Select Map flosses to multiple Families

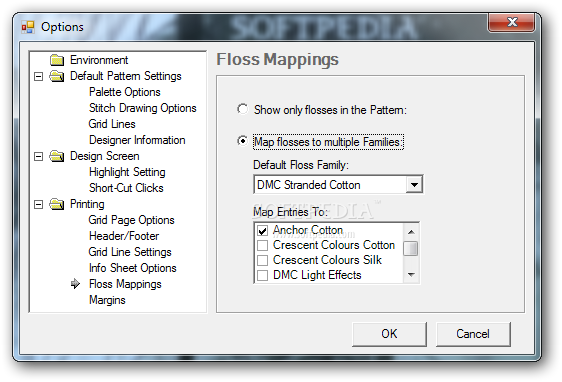pos(243,141)
